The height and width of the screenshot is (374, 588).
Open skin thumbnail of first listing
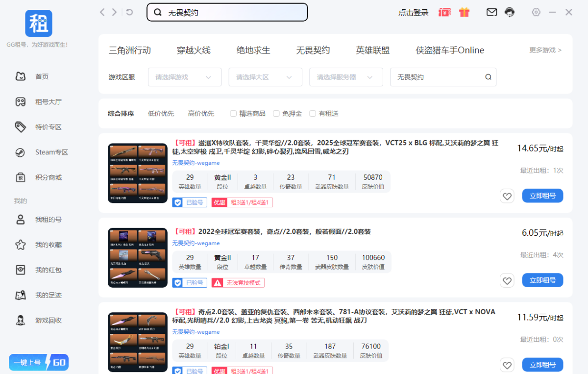pyautogui.click(x=138, y=173)
